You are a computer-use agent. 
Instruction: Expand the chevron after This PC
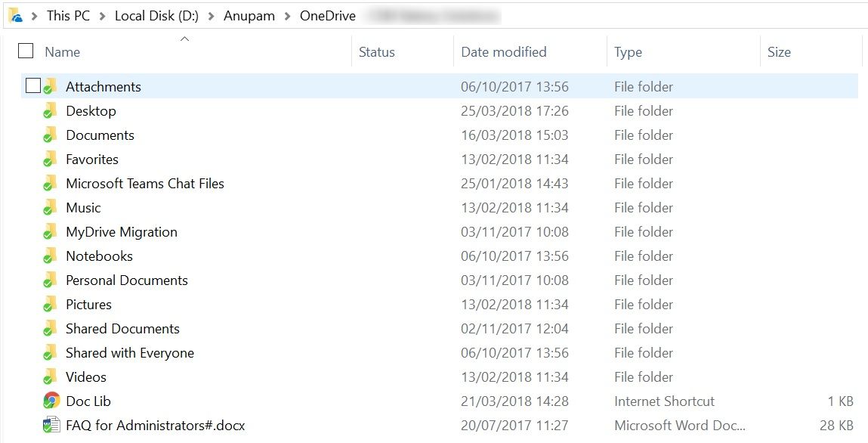click(x=103, y=16)
